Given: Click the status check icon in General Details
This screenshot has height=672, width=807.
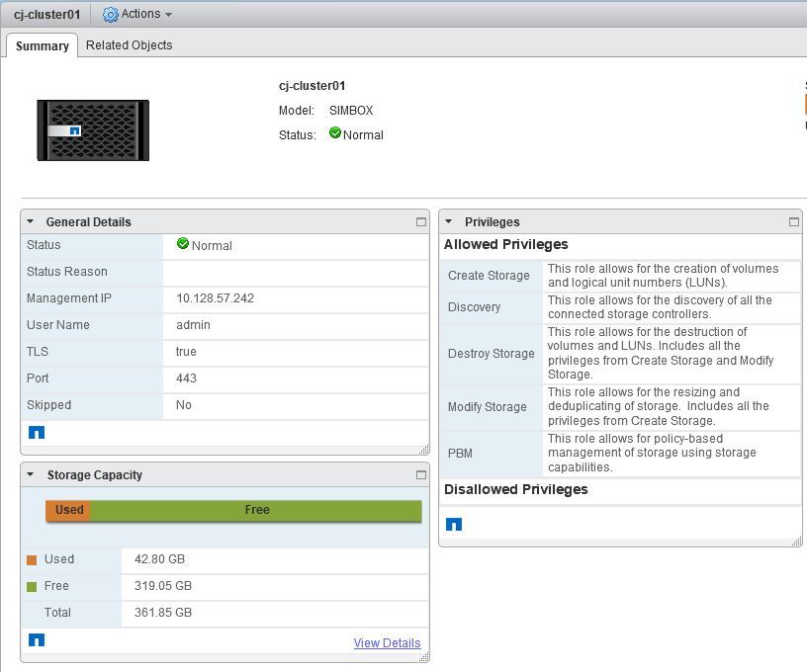Looking at the screenshot, I should [x=182, y=244].
